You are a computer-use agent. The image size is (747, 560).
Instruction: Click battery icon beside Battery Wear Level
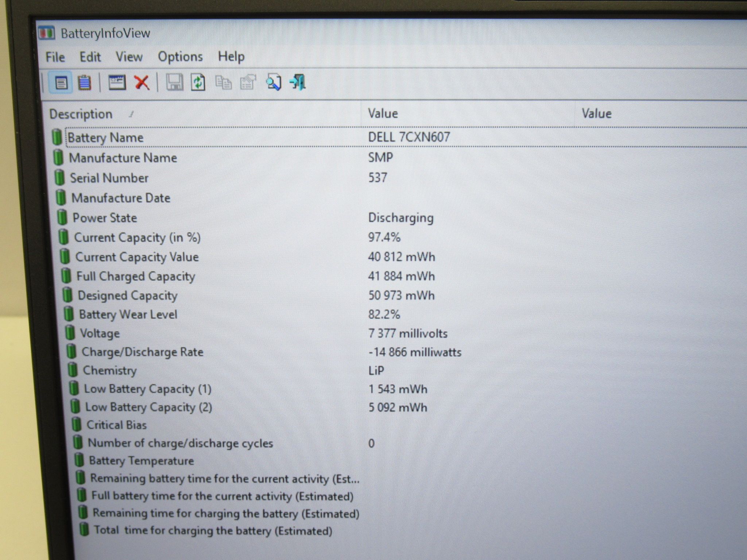(x=69, y=314)
